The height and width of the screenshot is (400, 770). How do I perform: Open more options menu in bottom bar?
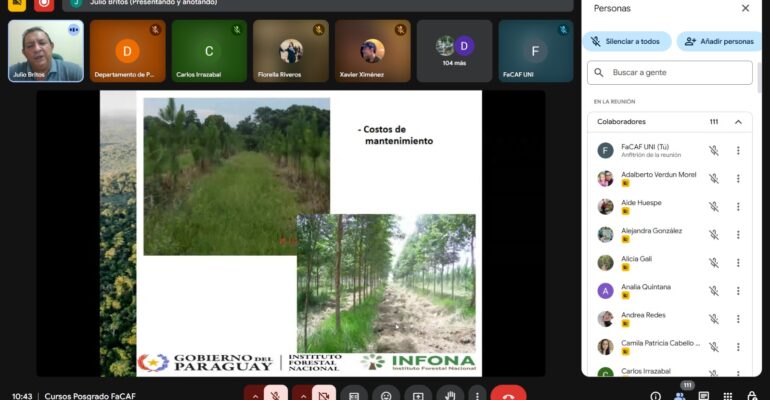tap(477, 395)
